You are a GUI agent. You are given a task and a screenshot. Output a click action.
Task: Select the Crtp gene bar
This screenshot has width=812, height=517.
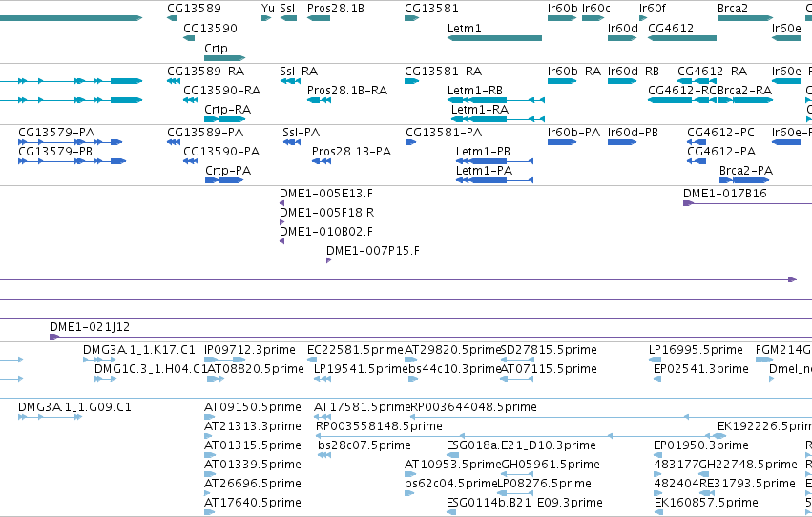pos(225,58)
